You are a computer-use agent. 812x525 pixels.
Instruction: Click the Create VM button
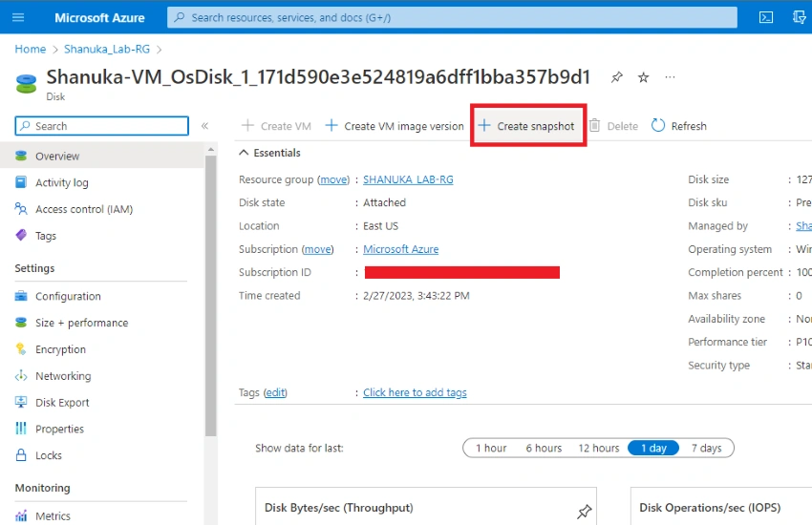276,126
